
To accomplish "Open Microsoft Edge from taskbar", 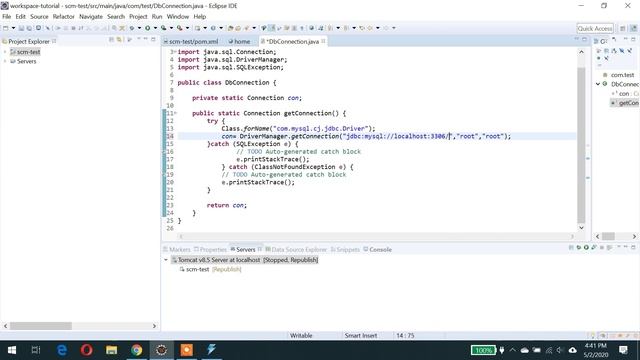I will point(62,350).
